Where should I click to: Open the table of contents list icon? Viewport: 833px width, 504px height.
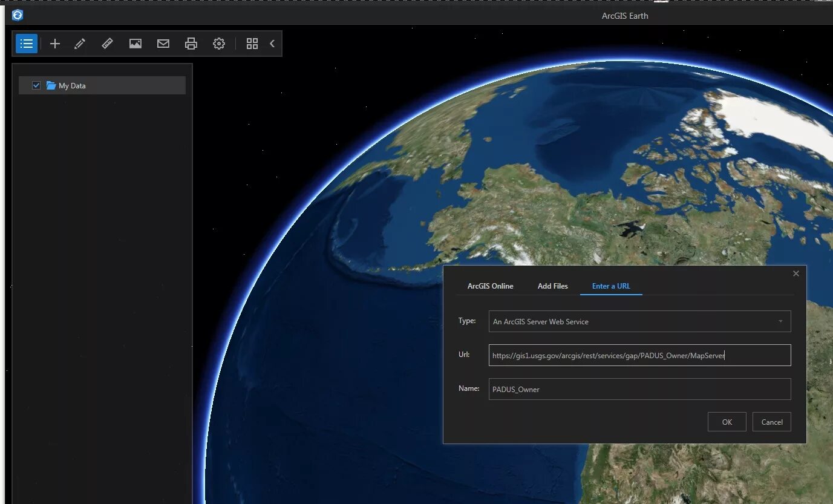point(27,44)
